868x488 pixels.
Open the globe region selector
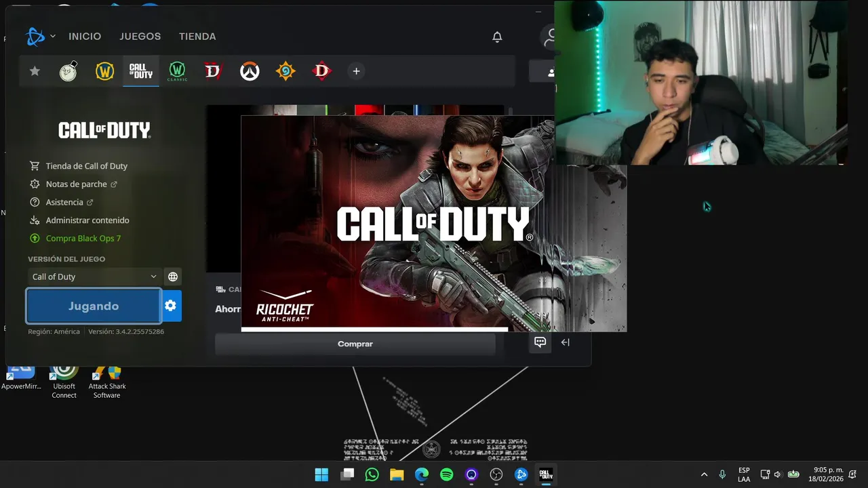point(173,277)
